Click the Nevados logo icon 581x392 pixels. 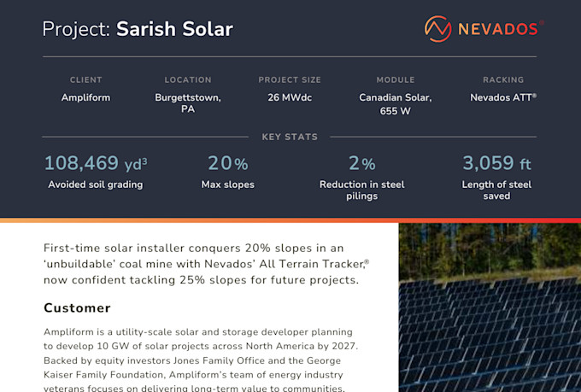(438, 29)
